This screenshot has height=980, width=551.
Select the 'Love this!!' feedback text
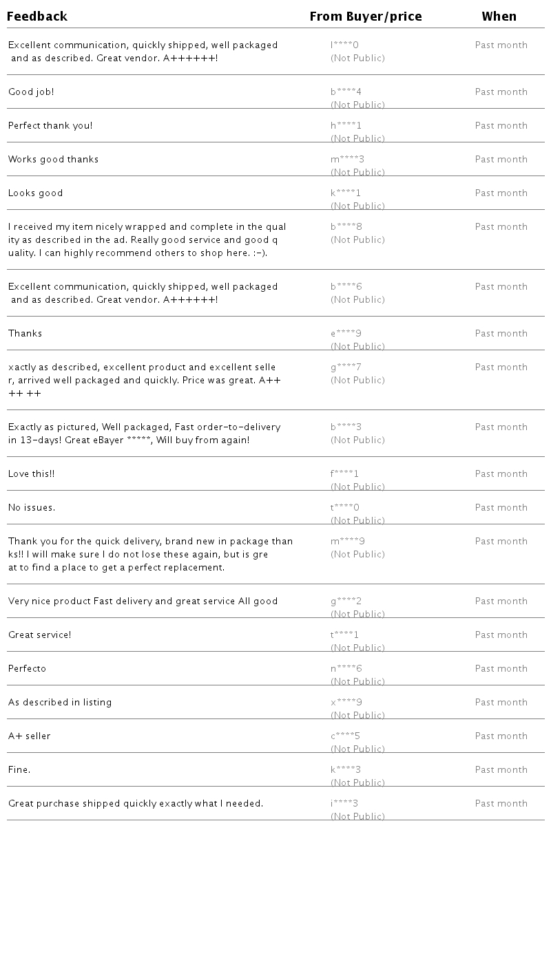(x=32, y=474)
